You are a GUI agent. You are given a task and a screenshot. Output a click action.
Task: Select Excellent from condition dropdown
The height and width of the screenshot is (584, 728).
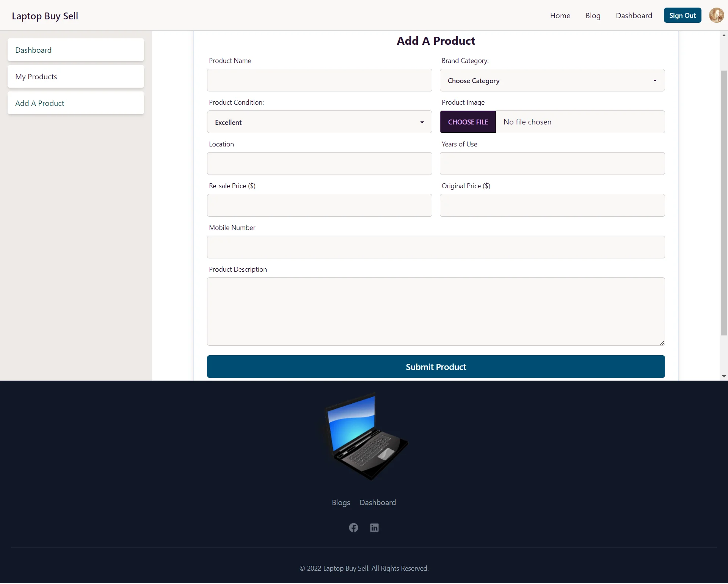tap(320, 121)
